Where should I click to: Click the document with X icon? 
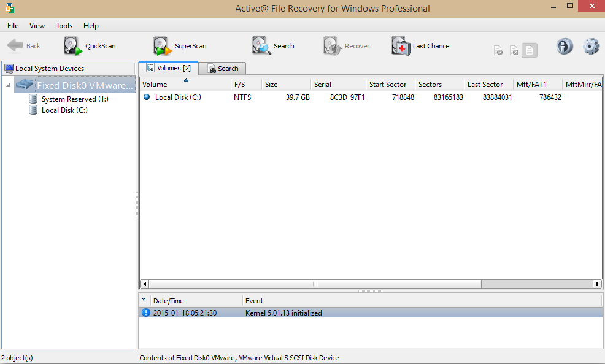[514, 50]
